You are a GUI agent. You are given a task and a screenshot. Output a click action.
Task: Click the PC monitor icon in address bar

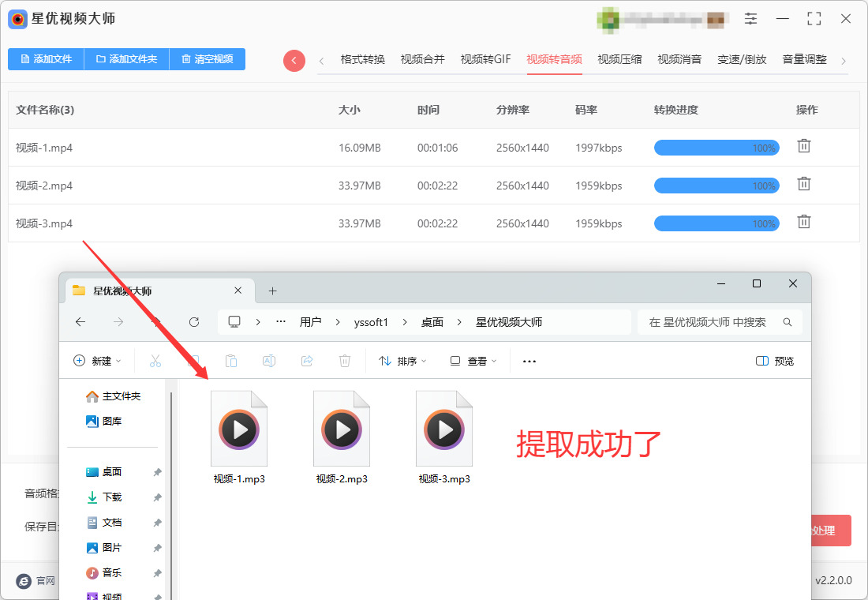click(x=234, y=322)
